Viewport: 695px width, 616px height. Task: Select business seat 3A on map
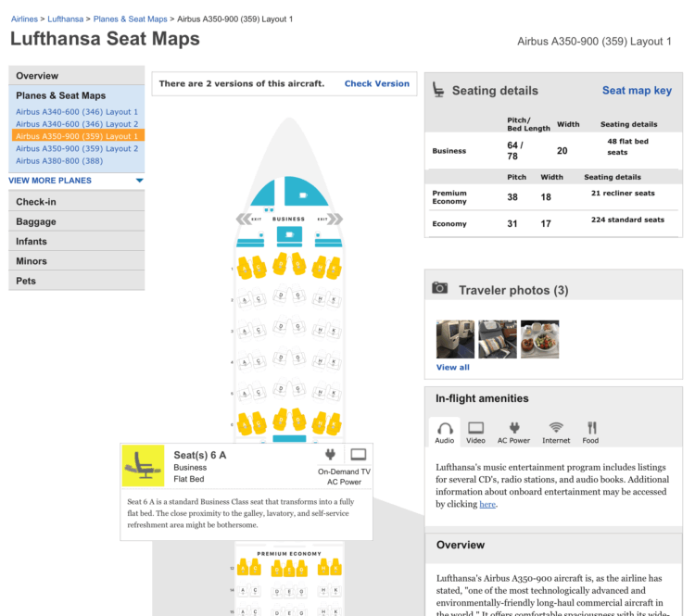pos(245,332)
